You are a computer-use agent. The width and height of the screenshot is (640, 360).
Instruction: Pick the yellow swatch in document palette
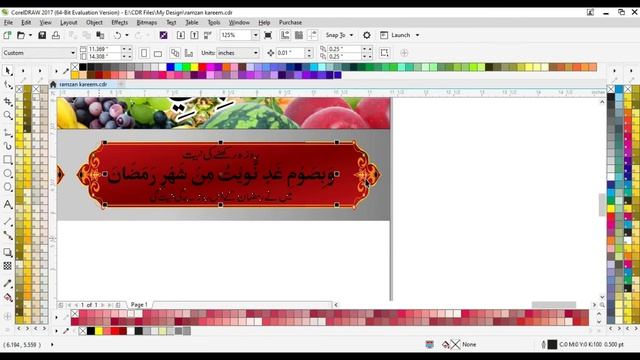pos(99,331)
